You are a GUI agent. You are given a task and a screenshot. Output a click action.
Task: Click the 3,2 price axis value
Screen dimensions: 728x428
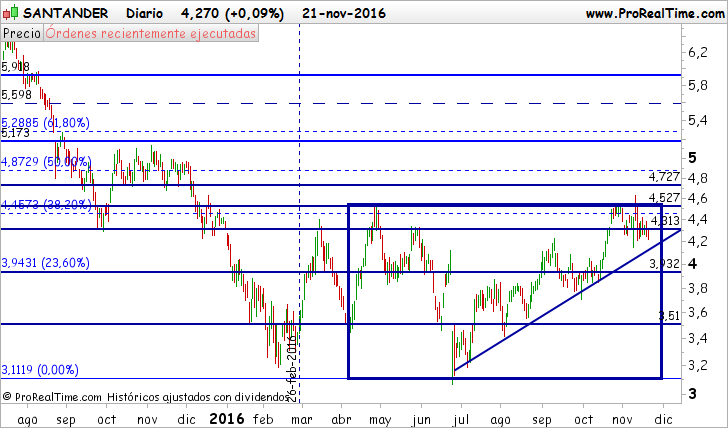click(698, 365)
